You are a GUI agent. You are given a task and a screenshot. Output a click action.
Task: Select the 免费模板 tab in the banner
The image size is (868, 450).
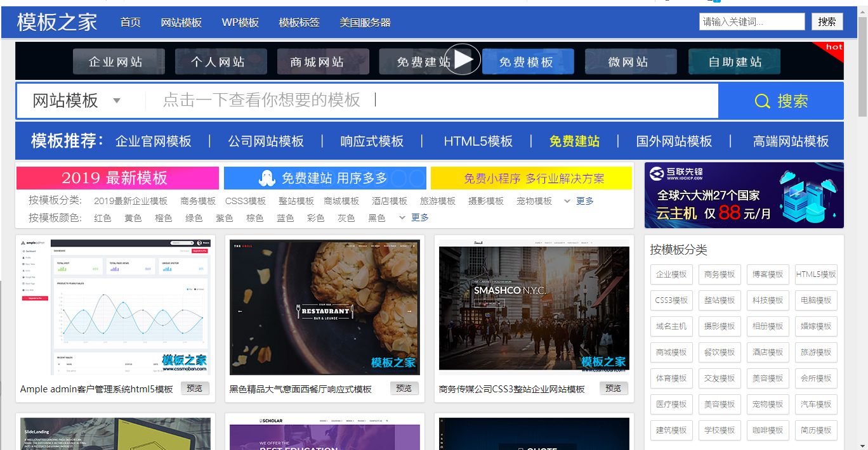coord(527,62)
